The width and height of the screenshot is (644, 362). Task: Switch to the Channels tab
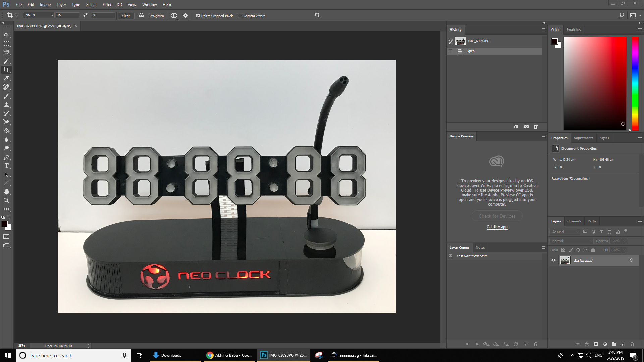574,221
